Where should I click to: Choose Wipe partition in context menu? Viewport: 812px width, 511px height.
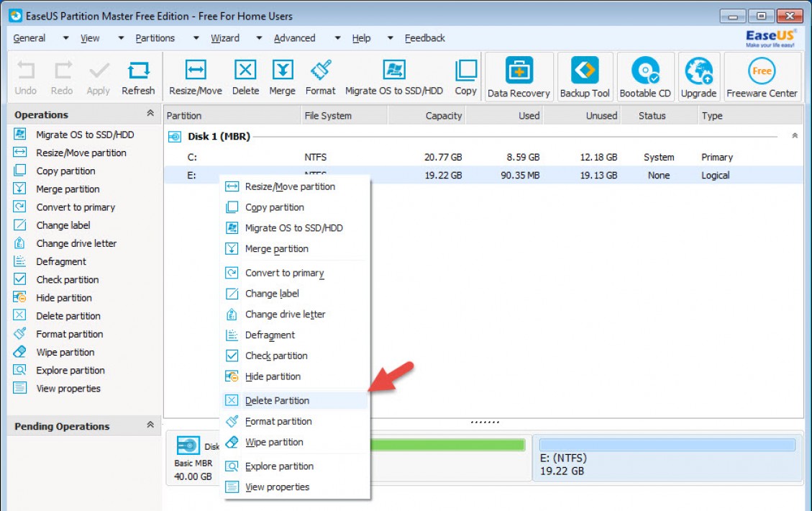295,442
